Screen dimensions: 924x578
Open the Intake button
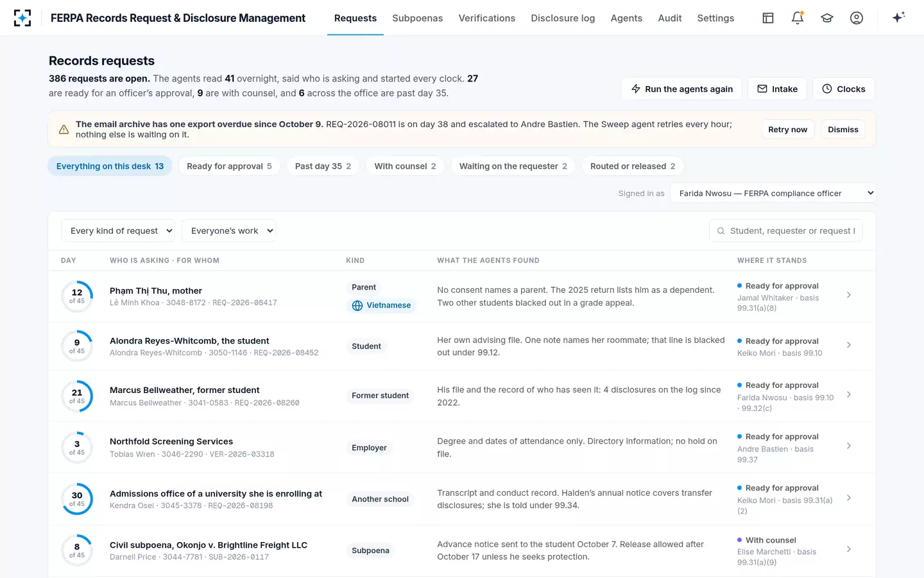[777, 89]
